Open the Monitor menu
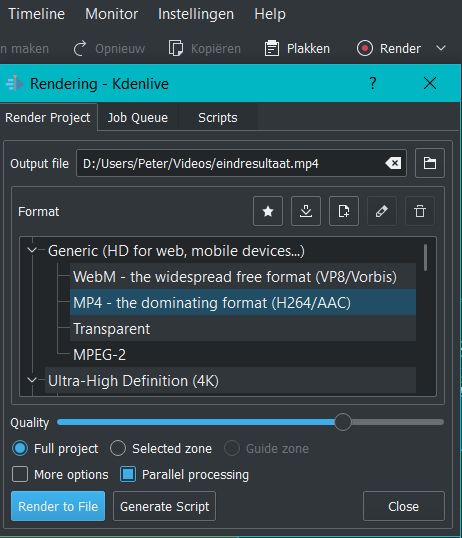Viewport: 462px width, 538px height. coord(112,14)
